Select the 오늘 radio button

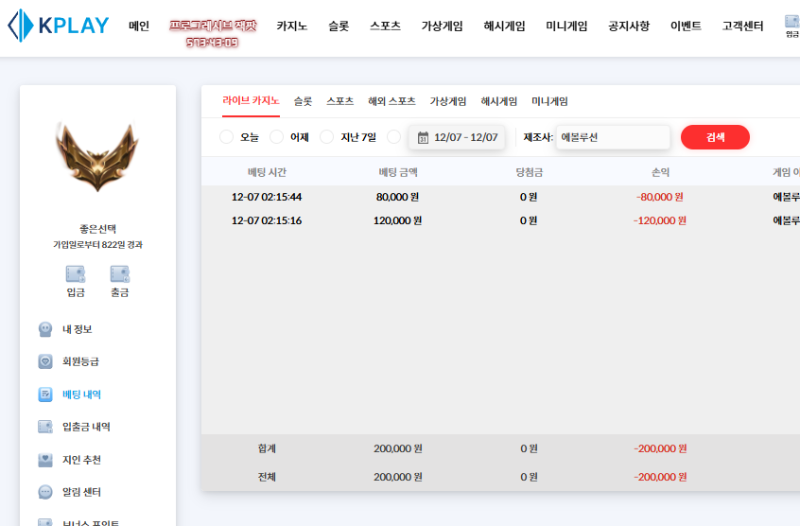pyautogui.click(x=227, y=137)
